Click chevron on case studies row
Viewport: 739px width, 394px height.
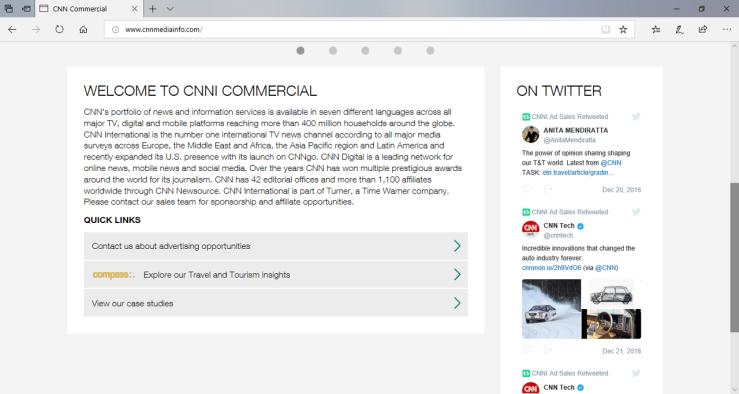click(457, 303)
